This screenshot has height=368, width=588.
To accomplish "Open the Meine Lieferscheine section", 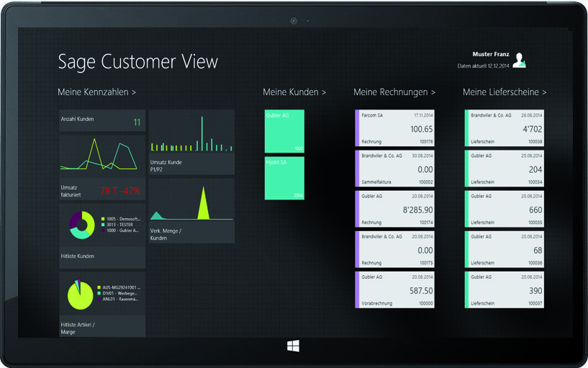I will 505,92.
